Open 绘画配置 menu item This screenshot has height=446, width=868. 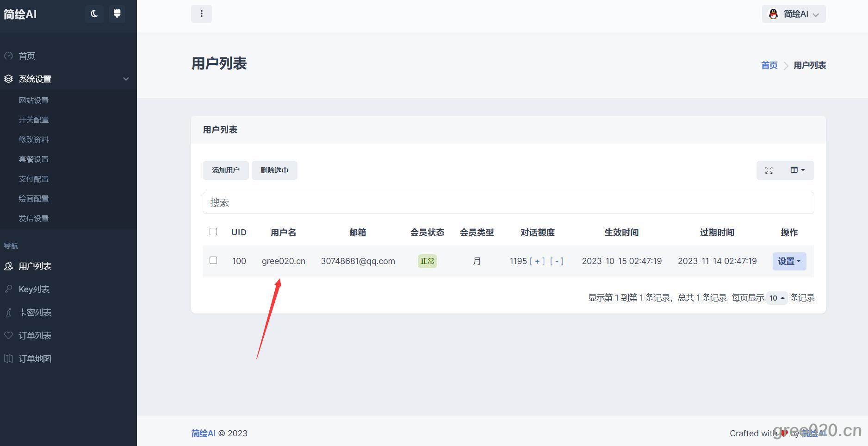pyautogui.click(x=33, y=199)
